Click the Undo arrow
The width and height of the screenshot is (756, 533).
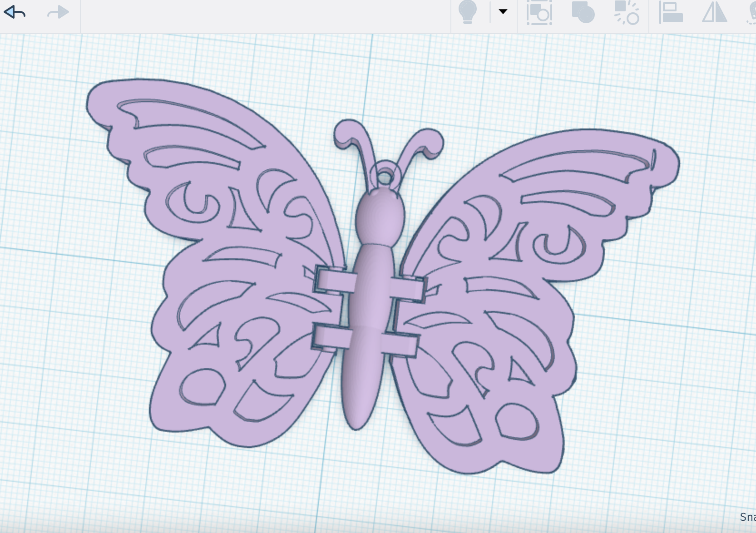click(15, 12)
